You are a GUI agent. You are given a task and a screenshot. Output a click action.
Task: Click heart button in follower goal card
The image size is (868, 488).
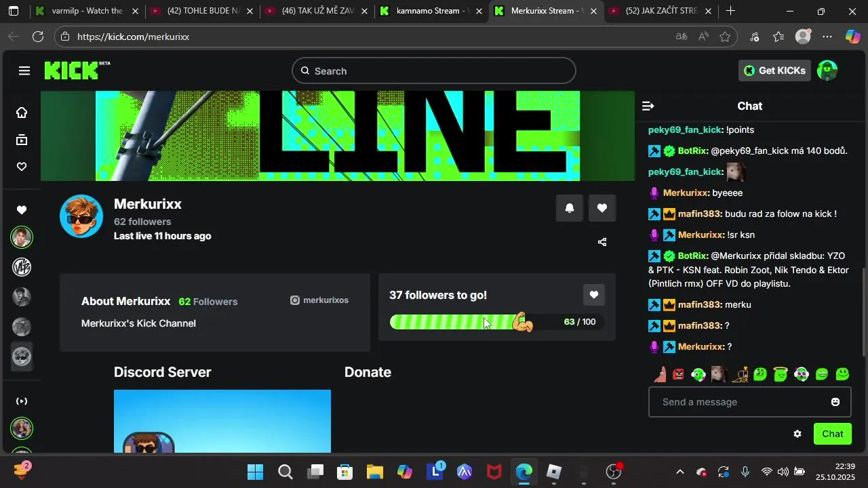pos(593,295)
